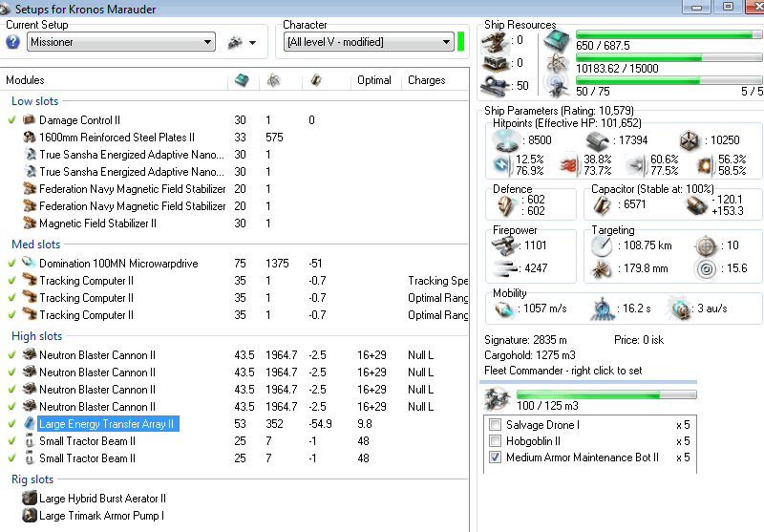Click the Cargohold: 1275 m3 value
Screen dimensions: 764x532
530,355
